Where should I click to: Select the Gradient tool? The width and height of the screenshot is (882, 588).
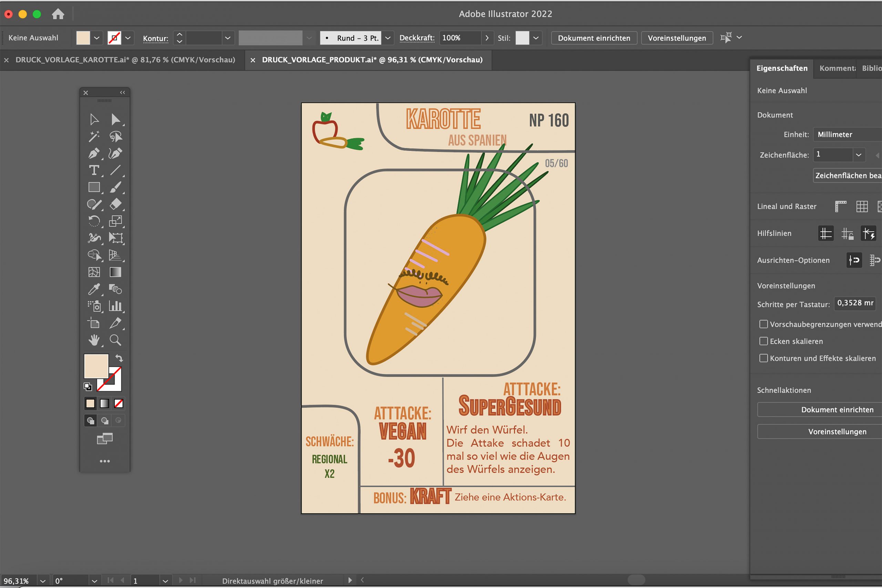(115, 272)
